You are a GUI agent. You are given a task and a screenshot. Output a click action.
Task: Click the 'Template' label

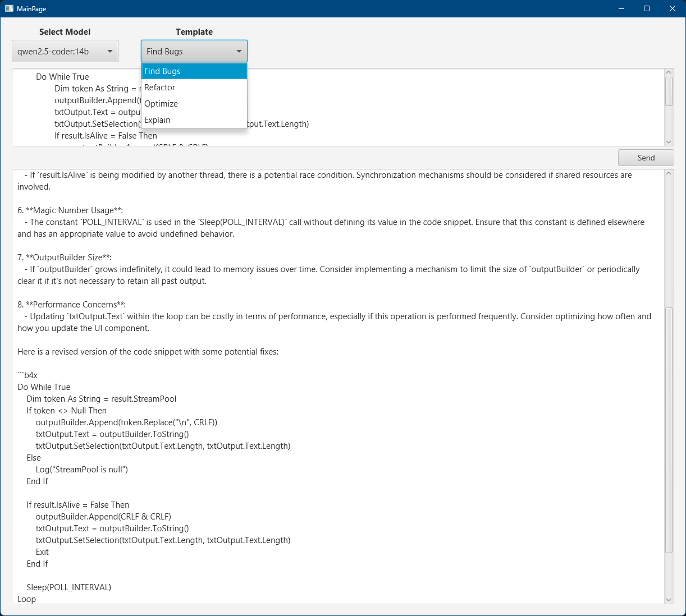pos(194,32)
